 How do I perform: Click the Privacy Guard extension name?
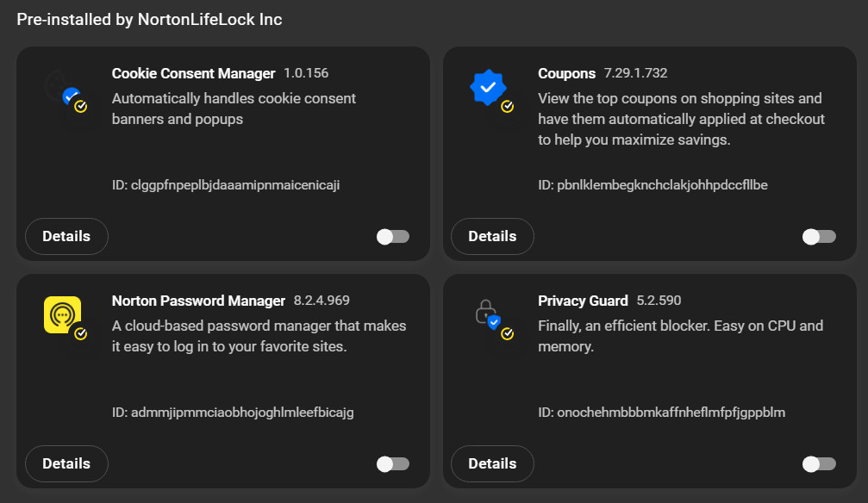(583, 301)
